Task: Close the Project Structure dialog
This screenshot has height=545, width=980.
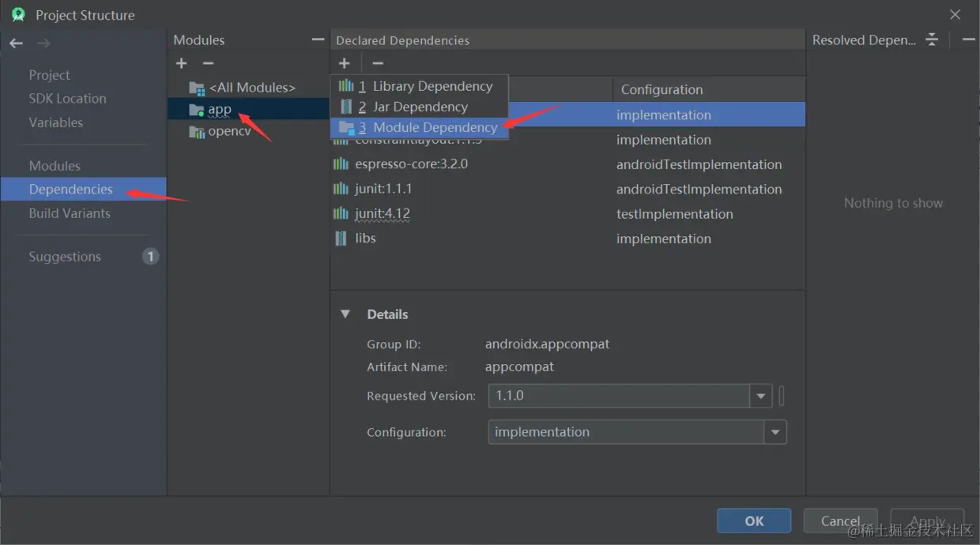Action: (x=955, y=14)
